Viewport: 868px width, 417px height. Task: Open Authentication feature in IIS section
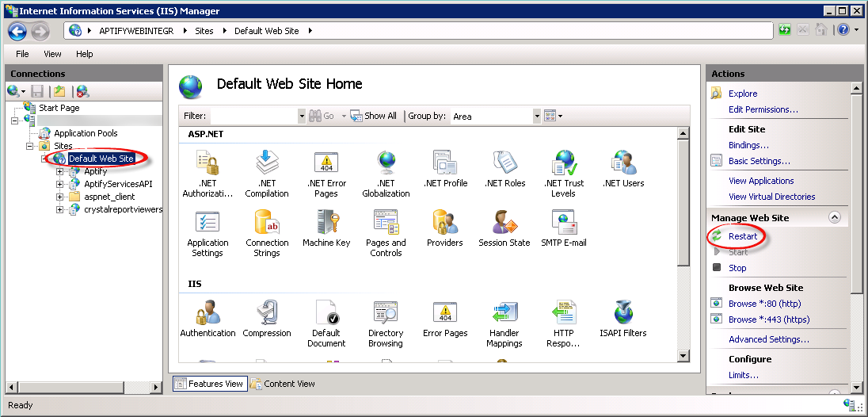pos(207,319)
